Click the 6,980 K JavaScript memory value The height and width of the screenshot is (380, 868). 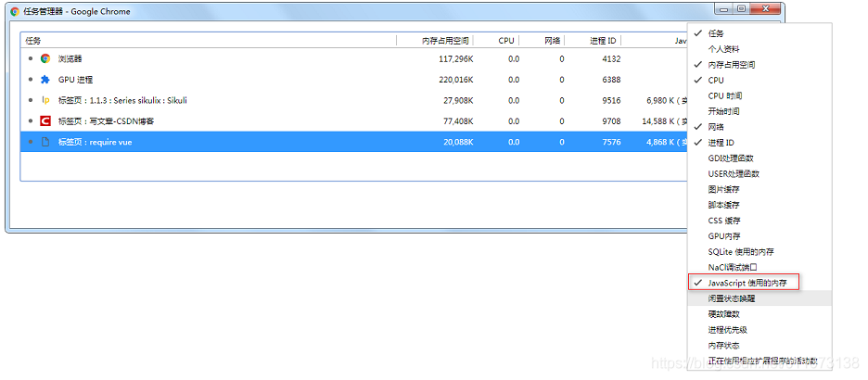click(667, 101)
